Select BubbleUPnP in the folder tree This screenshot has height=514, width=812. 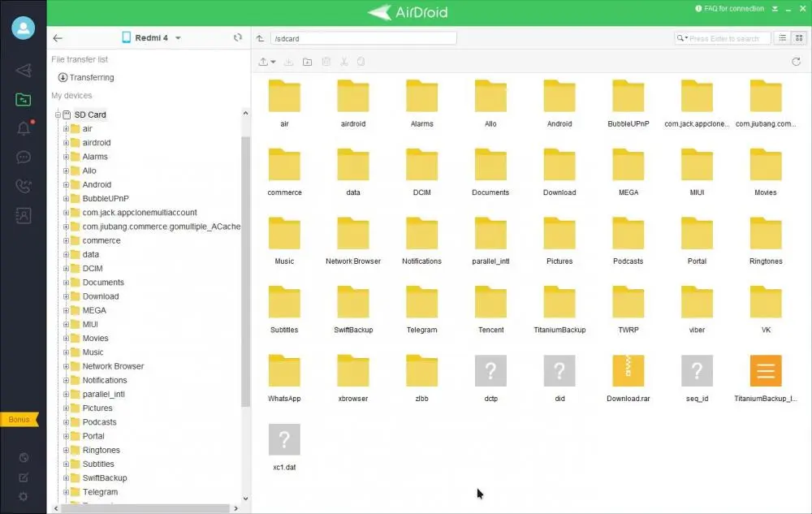(x=106, y=198)
